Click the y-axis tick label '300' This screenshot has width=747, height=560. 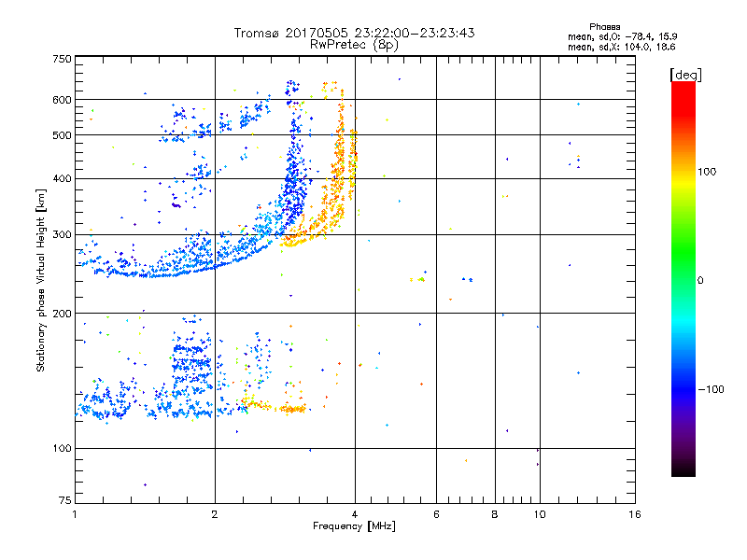pyautogui.click(x=62, y=234)
